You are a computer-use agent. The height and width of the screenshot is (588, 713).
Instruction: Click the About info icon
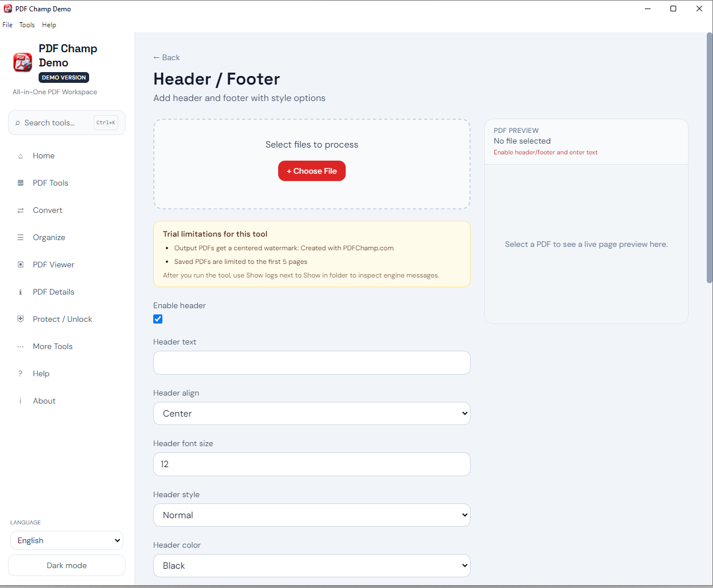coord(20,401)
